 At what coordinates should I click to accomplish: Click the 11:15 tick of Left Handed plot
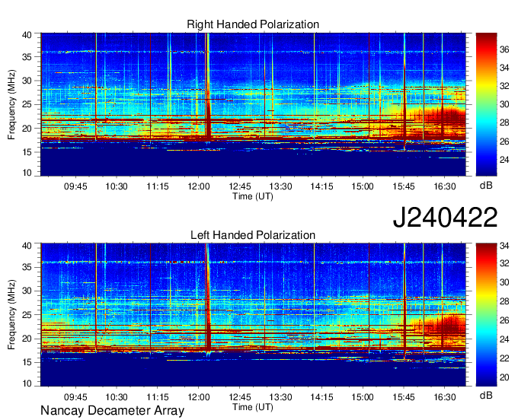point(158,397)
